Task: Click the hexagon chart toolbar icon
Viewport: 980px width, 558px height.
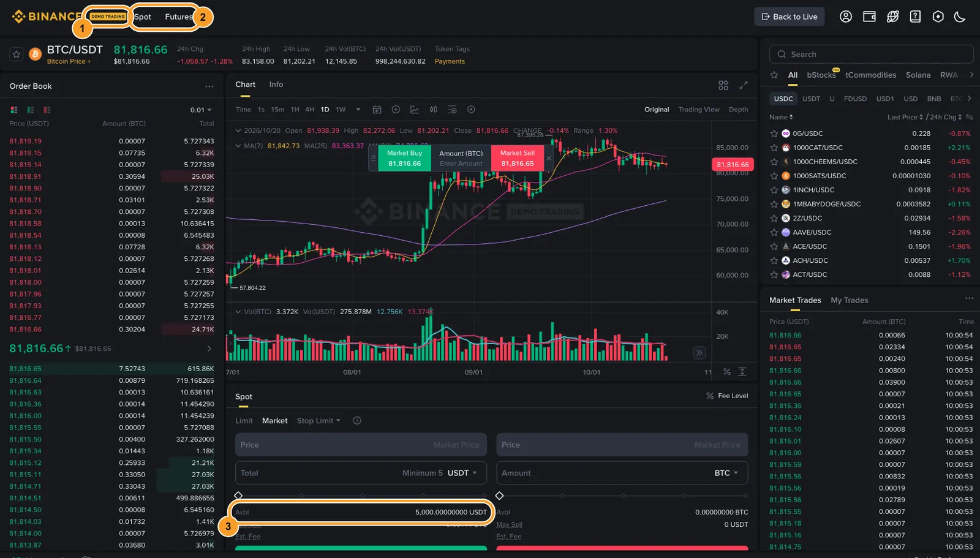Action: (x=471, y=110)
